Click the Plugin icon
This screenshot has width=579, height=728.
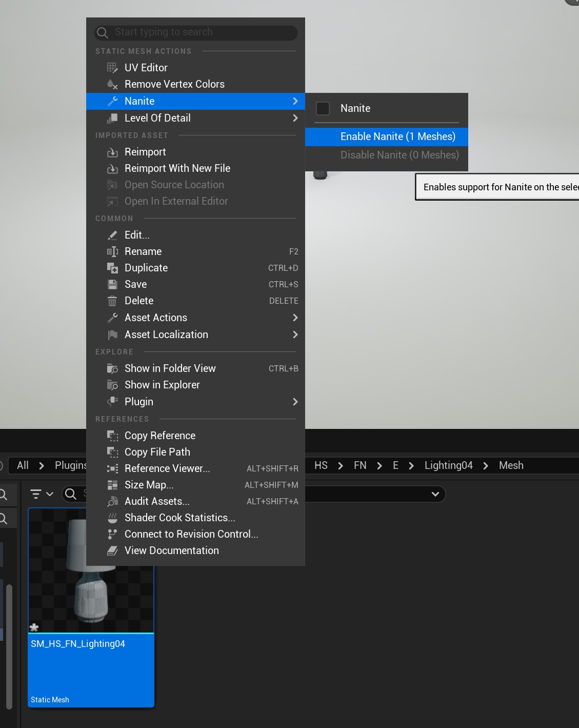point(112,402)
